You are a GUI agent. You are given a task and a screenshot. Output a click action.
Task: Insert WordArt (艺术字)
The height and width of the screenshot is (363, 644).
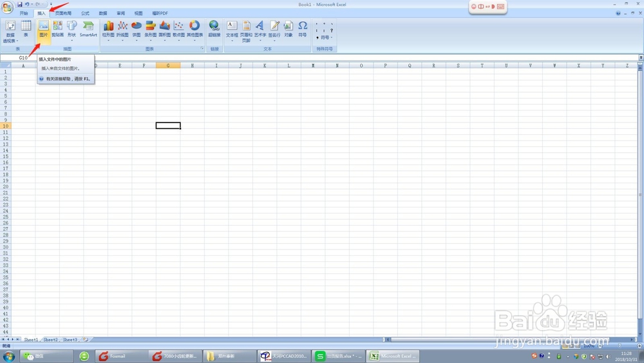click(x=260, y=31)
